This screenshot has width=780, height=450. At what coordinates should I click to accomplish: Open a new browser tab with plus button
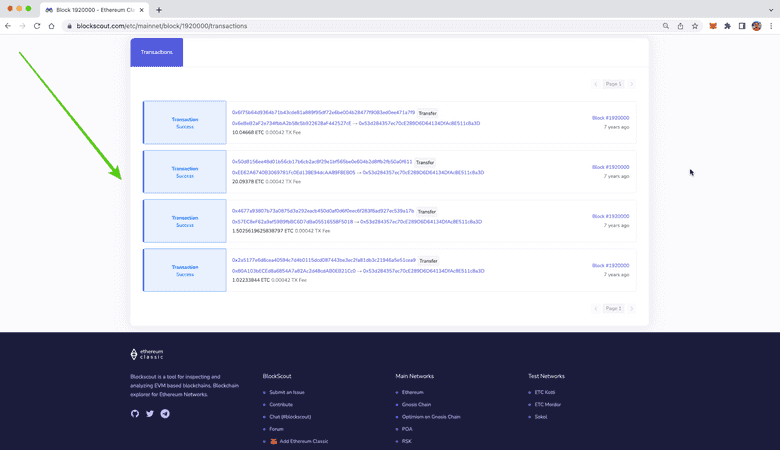(x=158, y=9)
